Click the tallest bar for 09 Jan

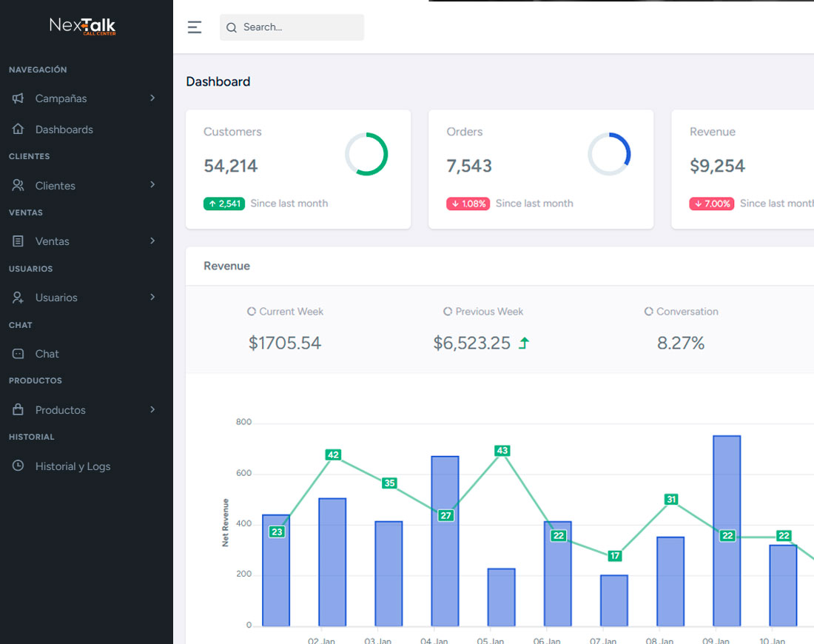(x=727, y=531)
